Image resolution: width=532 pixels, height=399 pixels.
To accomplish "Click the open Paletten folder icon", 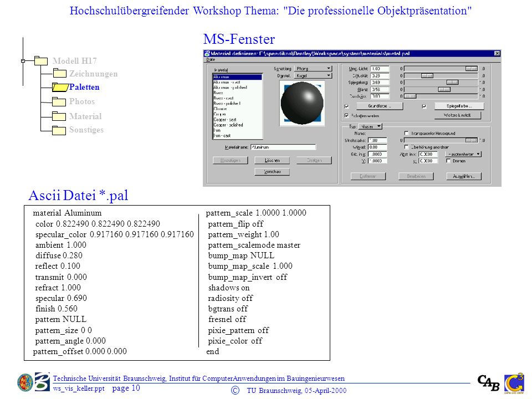I will 60,87.
